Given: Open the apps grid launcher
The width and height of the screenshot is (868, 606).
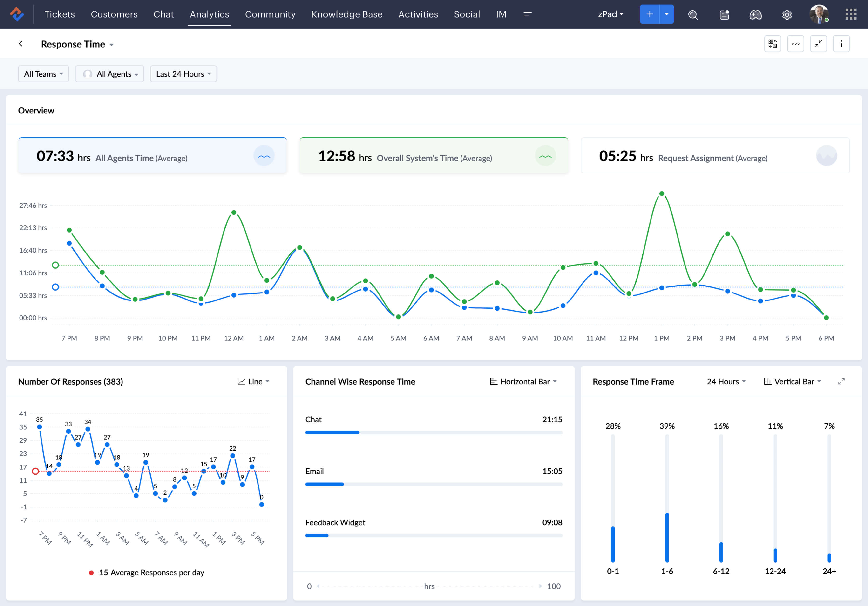Looking at the screenshot, I should tap(851, 14).
